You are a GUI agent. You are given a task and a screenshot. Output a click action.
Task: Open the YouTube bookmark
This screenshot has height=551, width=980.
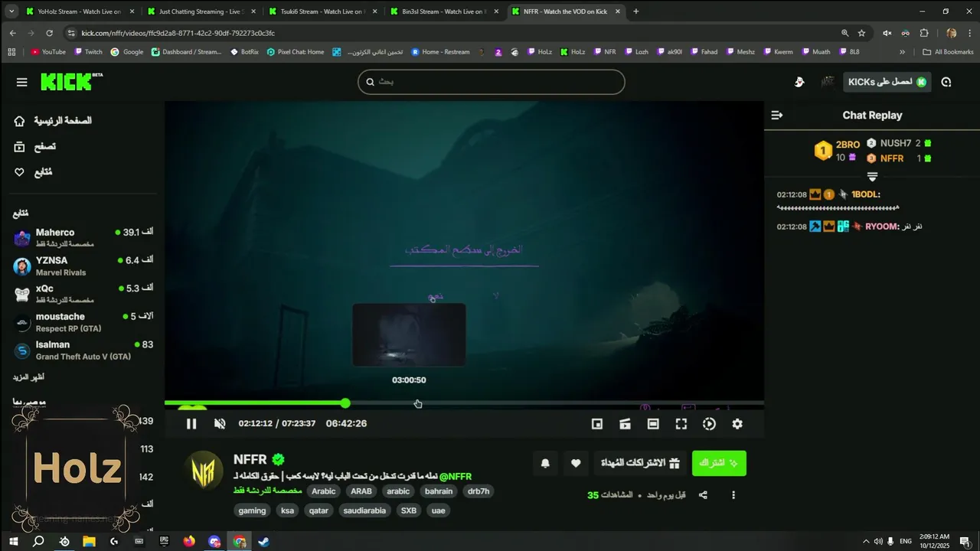tap(47, 52)
